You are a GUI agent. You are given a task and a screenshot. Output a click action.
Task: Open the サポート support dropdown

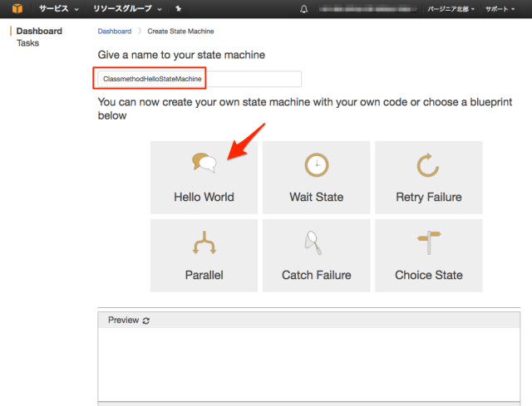click(x=500, y=9)
